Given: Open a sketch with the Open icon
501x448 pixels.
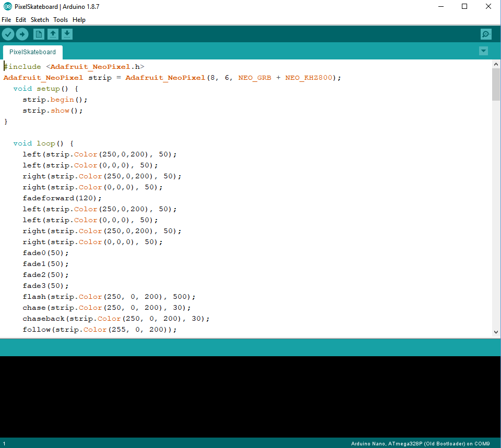Looking at the screenshot, I should point(53,34).
